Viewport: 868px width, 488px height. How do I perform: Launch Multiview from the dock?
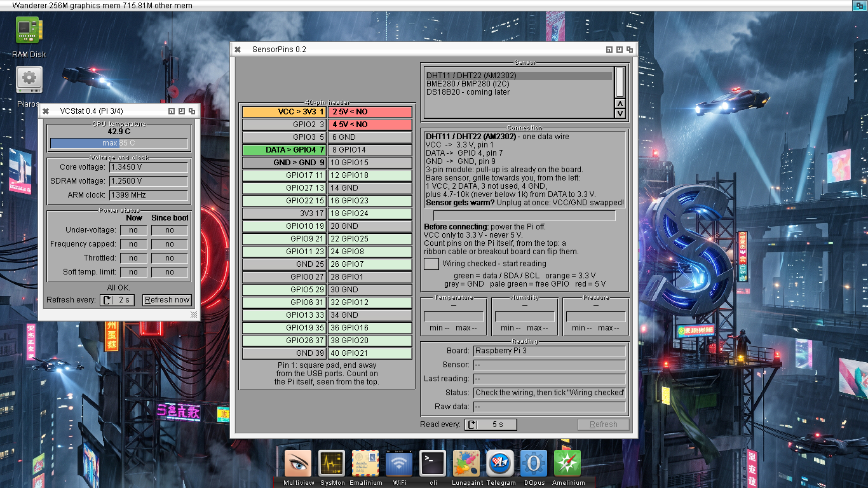tap(298, 463)
